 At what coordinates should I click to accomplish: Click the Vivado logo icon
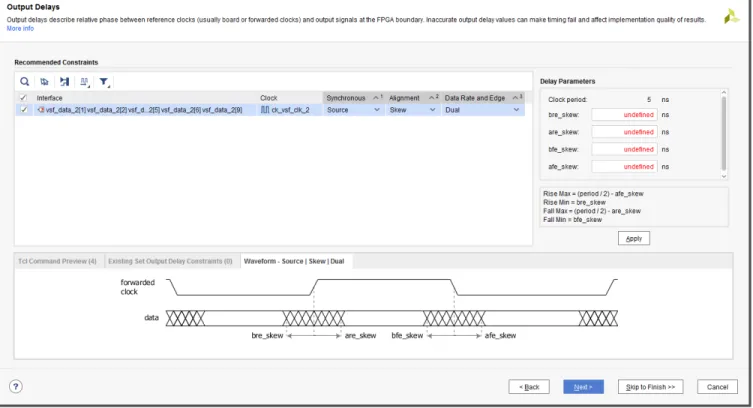coord(731,16)
